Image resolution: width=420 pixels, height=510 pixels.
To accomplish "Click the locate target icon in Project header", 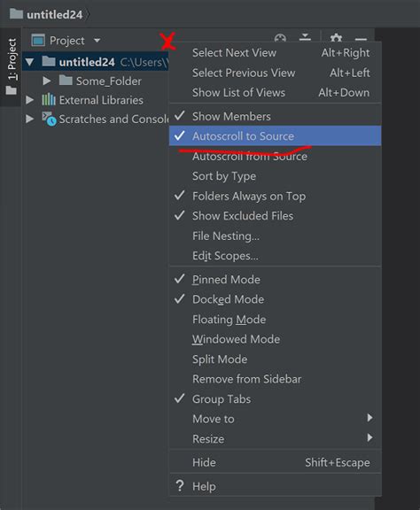I will 280,38.
